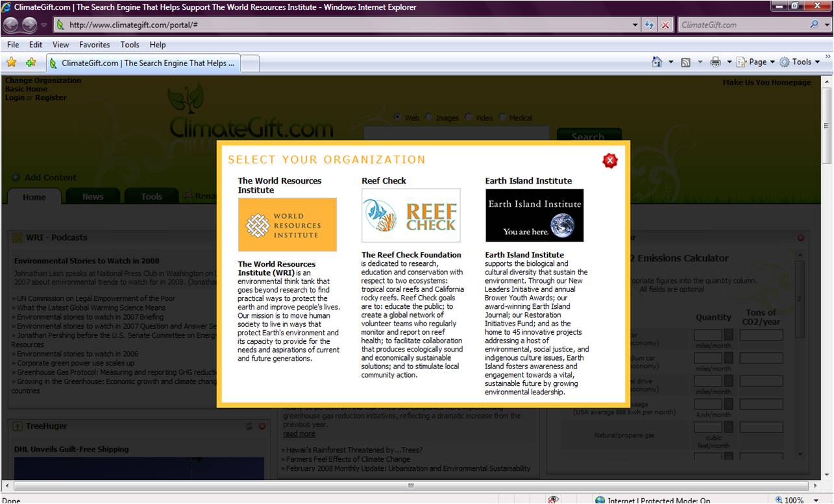The height and width of the screenshot is (504, 834).
Task: Open 'Environmental stories to watch in 2006'
Action: coord(78,354)
